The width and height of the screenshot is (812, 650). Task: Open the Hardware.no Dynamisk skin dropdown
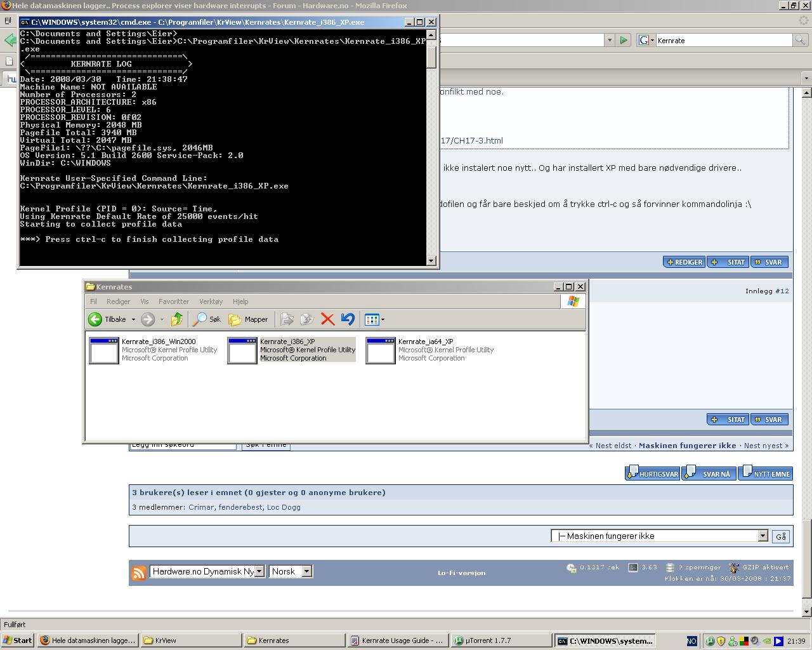259,571
